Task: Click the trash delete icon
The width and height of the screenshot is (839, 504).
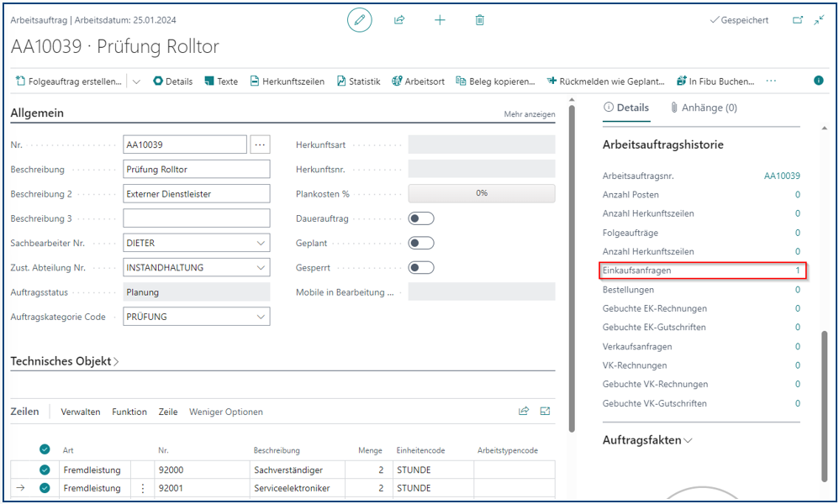Action: [480, 20]
